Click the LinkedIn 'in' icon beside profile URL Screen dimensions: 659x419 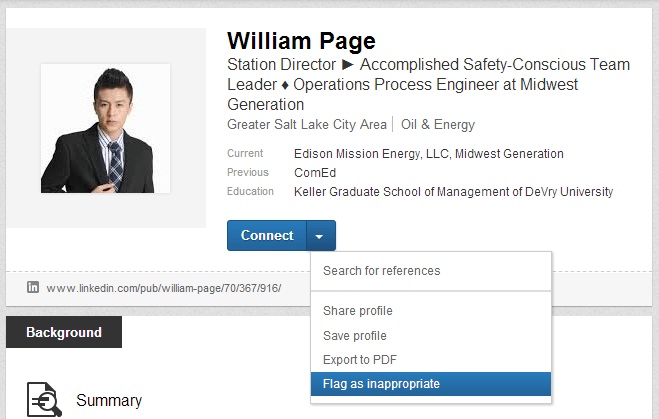click(33, 287)
